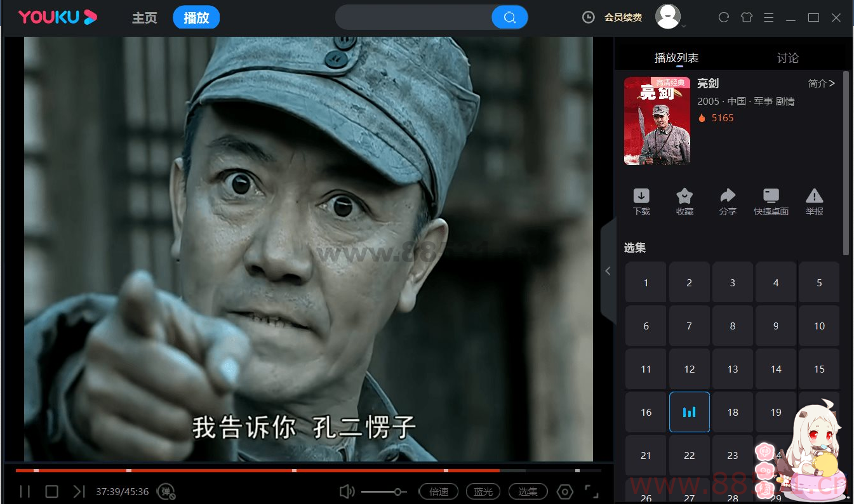Select episode 23

732,455
